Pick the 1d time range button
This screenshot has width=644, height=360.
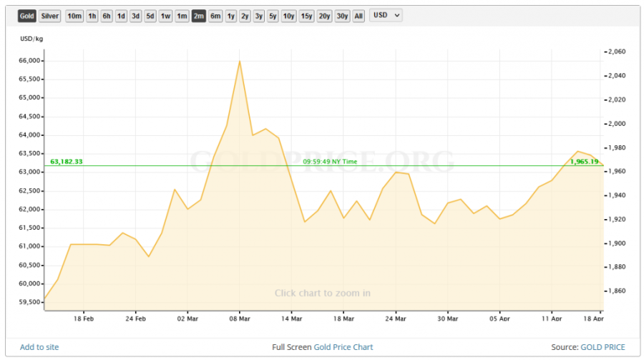(122, 16)
